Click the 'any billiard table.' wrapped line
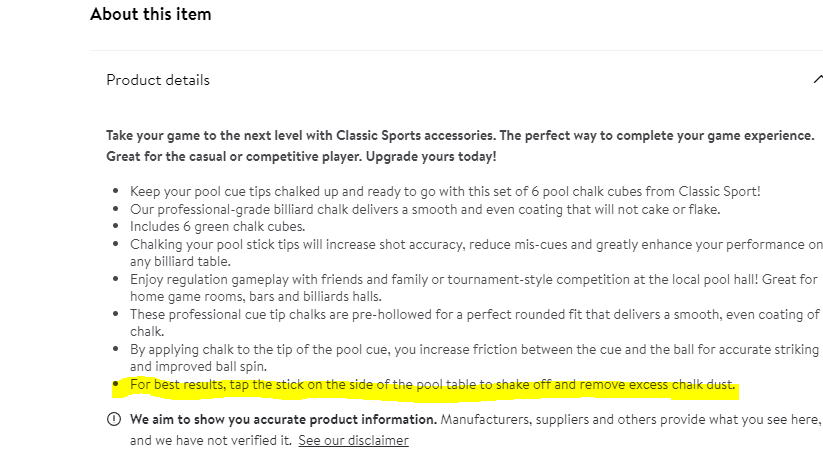This screenshot has width=823, height=470. point(180,261)
